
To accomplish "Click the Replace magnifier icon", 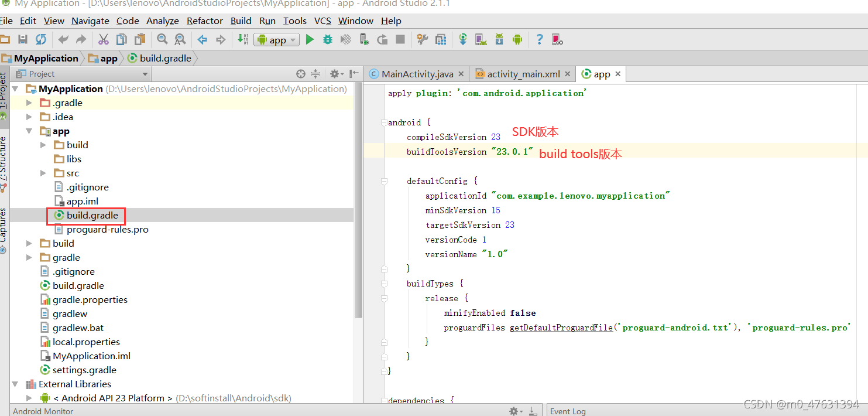I will click(180, 39).
